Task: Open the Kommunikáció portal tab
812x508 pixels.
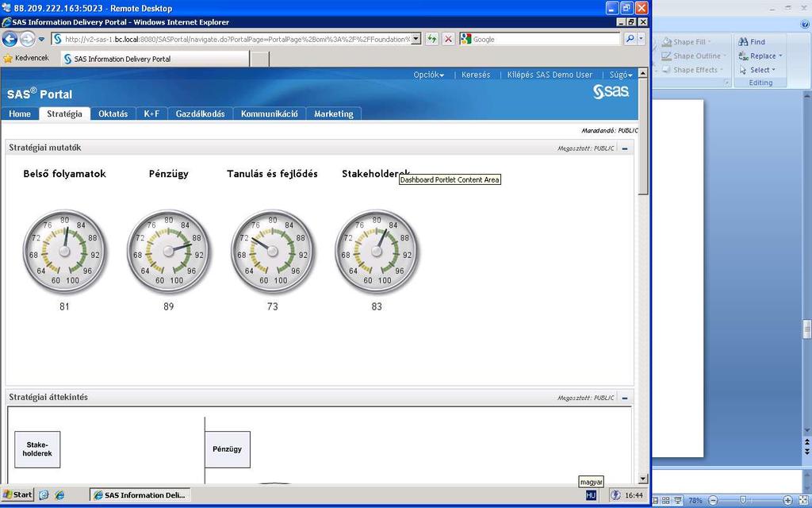Action: 270,114
